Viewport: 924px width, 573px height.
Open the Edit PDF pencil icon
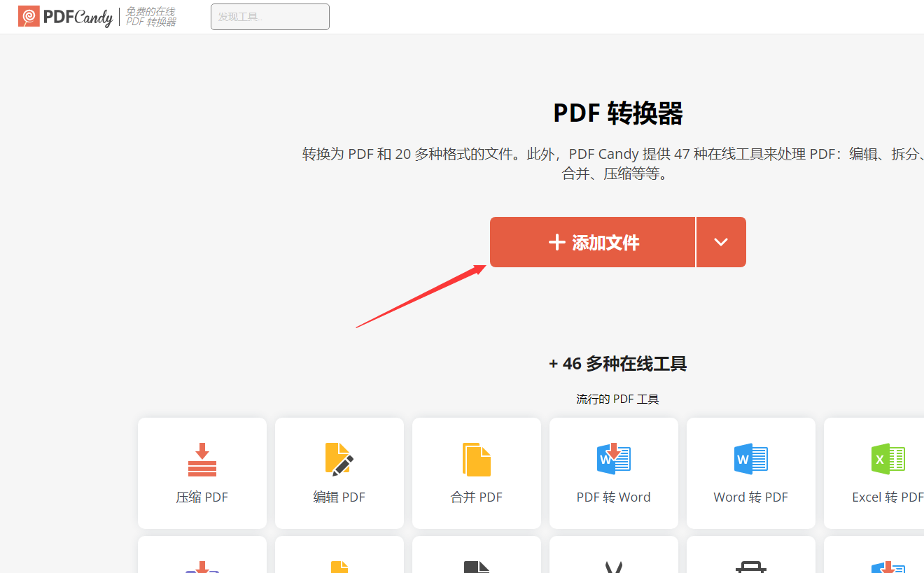339,460
